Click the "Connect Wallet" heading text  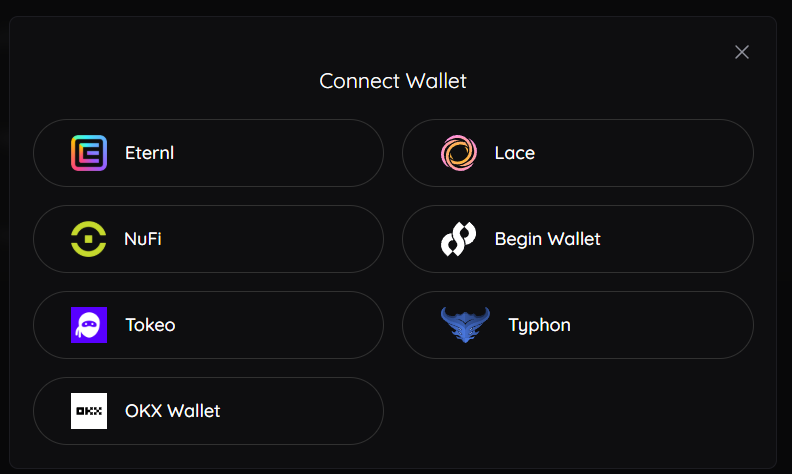point(393,81)
